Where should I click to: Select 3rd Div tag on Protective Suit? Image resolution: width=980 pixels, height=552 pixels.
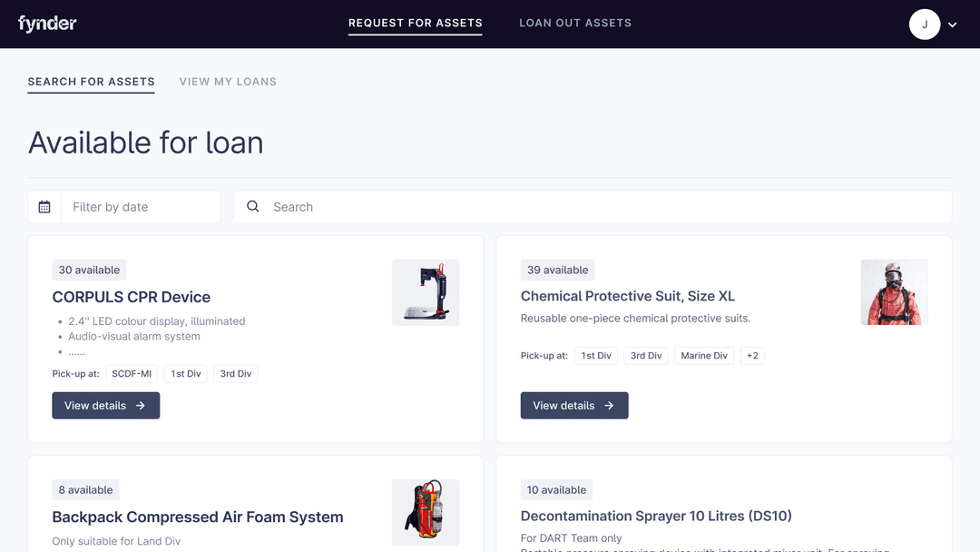646,356
